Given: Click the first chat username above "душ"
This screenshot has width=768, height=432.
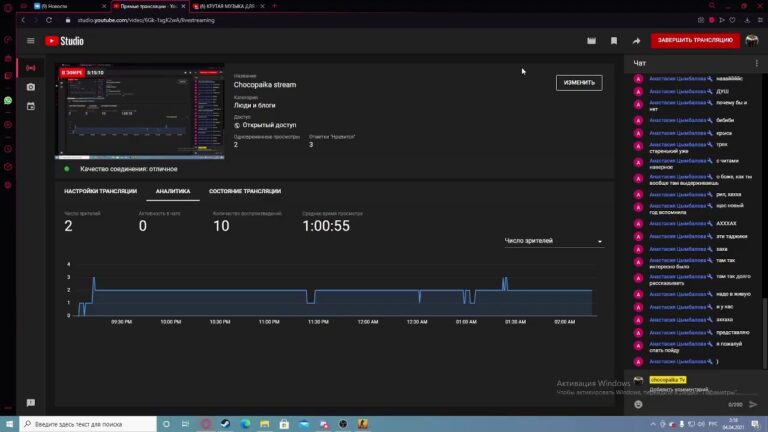Looking at the screenshot, I should click(677, 78).
